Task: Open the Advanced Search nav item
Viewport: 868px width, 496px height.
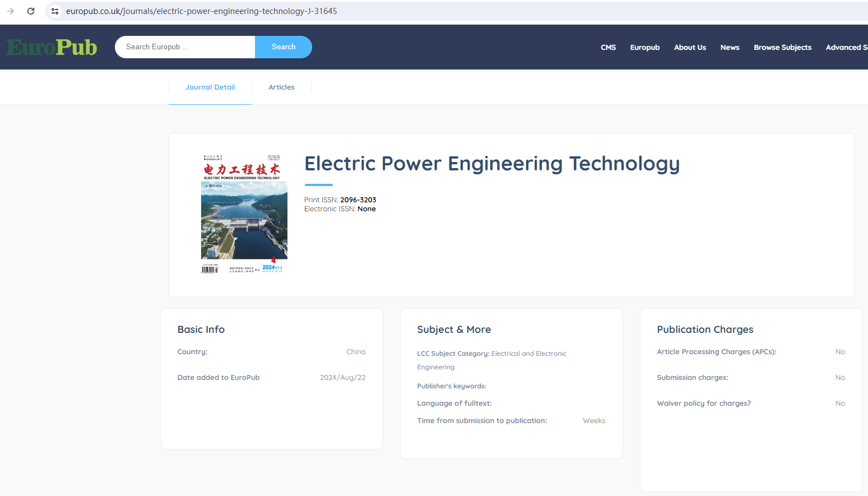Action: pyautogui.click(x=846, y=48)
